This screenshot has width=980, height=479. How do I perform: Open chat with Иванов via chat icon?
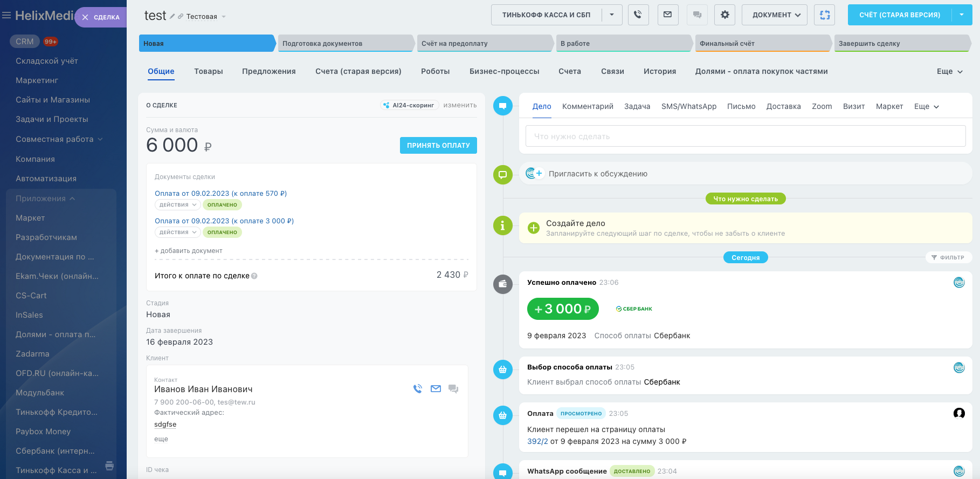[x=453, y=388]
